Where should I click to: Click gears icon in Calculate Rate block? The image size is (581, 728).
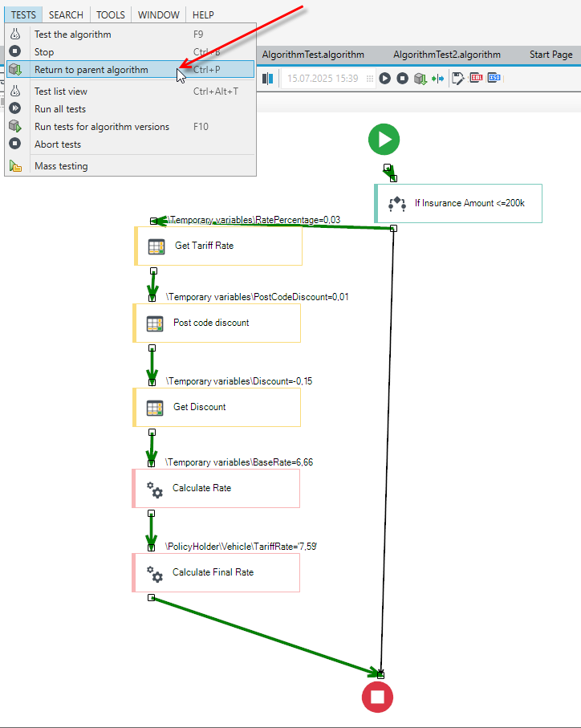click(x=155, y=490)
